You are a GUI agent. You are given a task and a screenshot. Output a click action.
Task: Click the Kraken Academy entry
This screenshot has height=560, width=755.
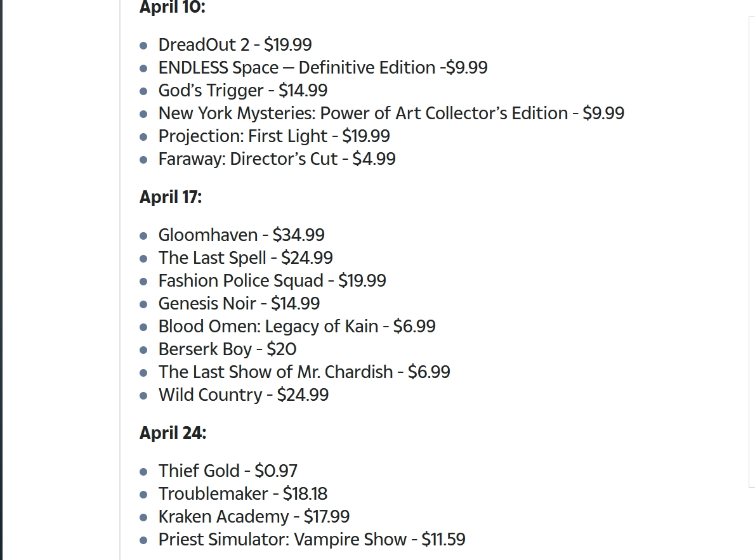tap(254, 517)
